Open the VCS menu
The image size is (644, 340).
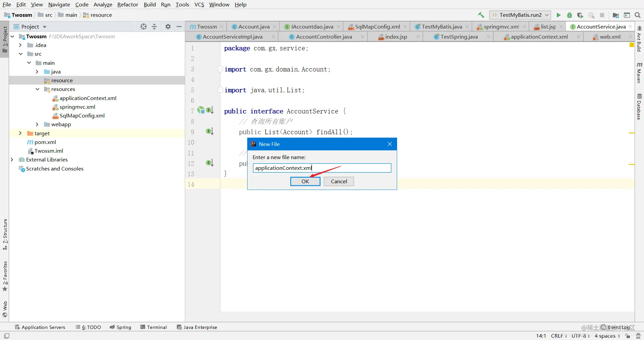[x=199, y=4]
